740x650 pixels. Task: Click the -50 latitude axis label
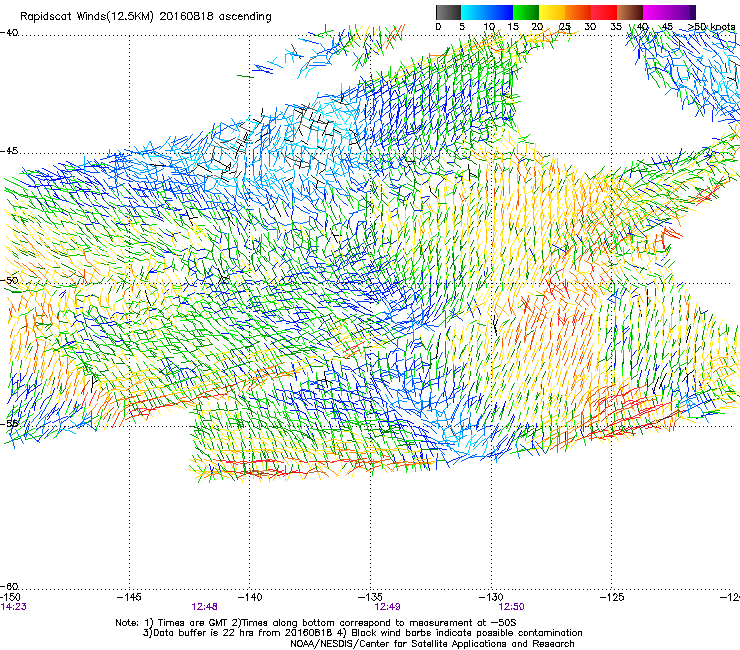click(9, 280)
